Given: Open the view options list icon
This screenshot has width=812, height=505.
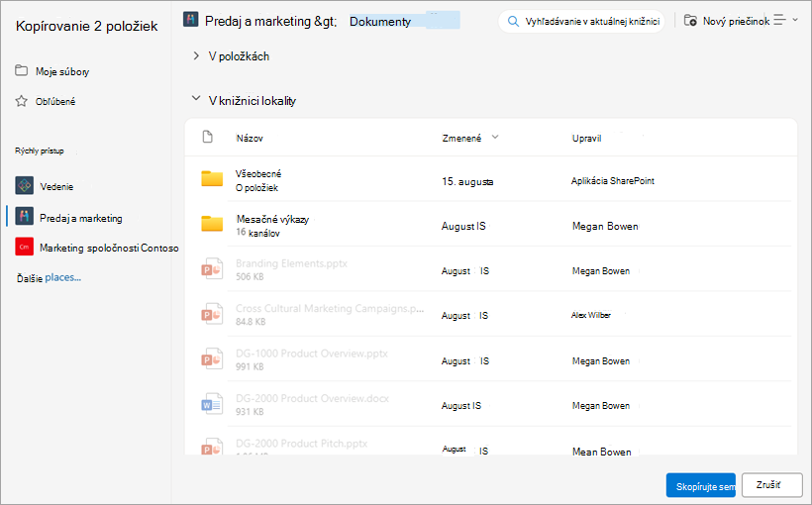Looking at the screenshot, I should [779, 20].
